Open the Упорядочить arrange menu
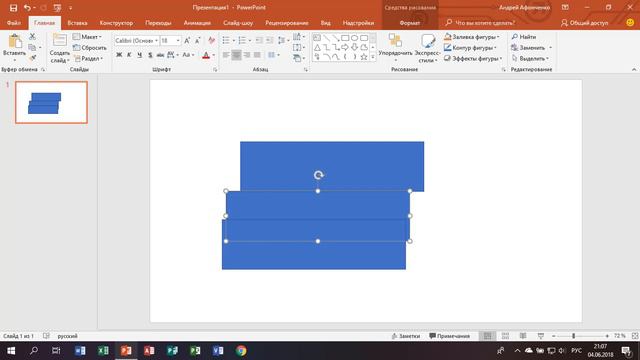 395,47
